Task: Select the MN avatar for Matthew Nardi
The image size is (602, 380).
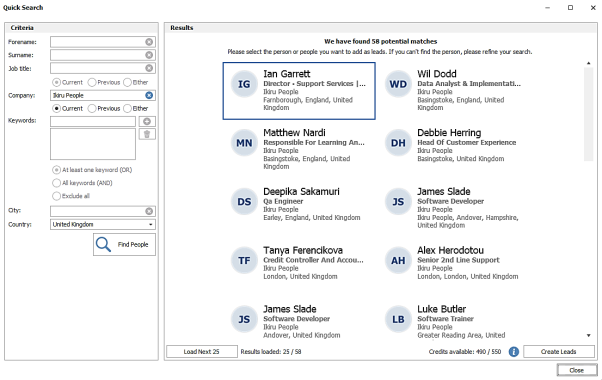Action: (x=244, y=143)
